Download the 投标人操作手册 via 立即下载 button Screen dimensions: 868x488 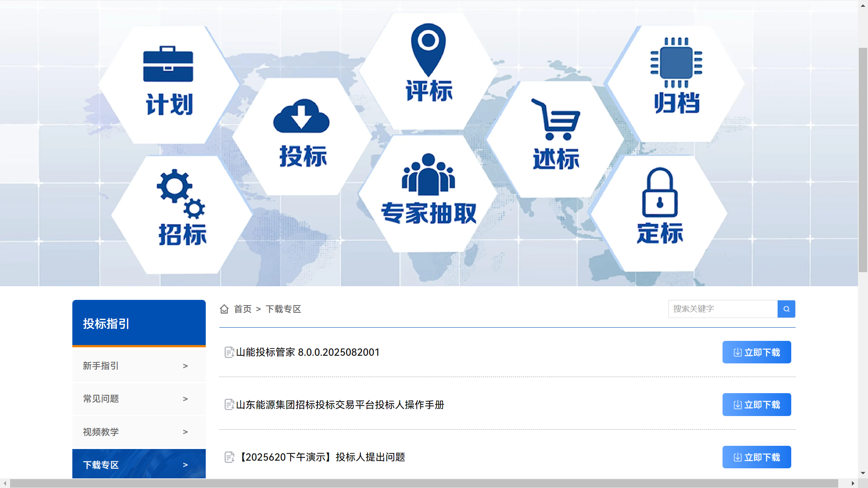756,404
